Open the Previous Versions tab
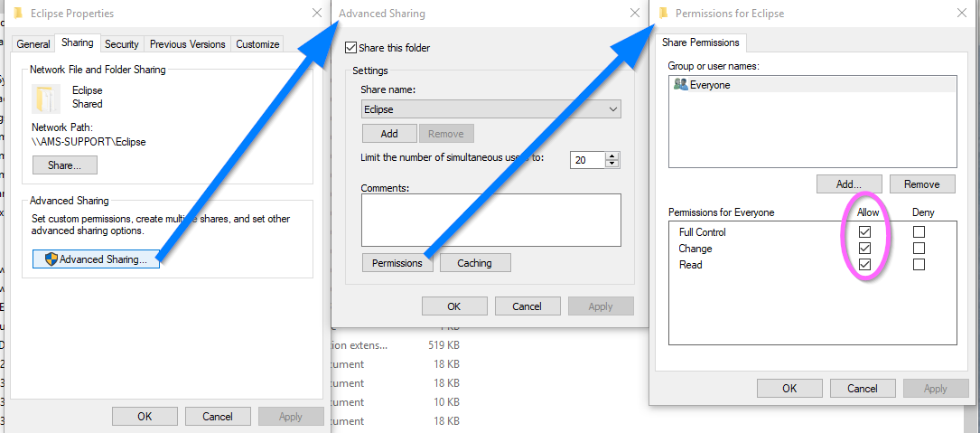The width and height of the screenshot is (980, 433). click(x=188, y=44)
